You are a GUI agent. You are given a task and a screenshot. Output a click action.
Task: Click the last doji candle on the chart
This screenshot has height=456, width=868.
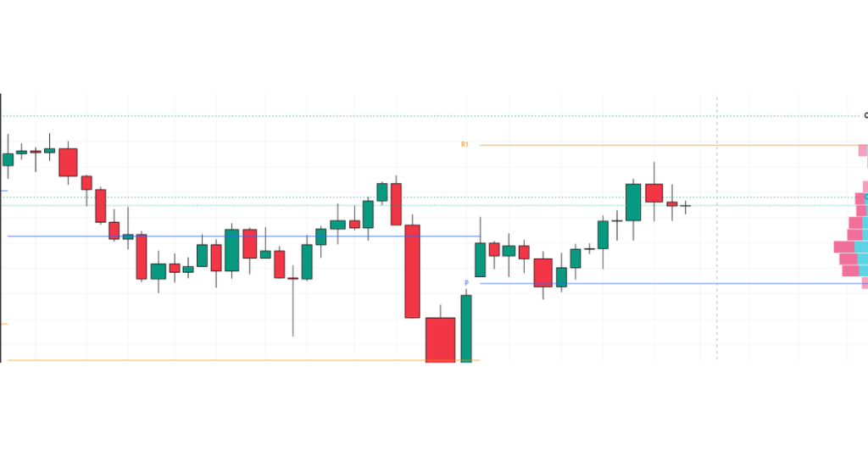click(686, 205)
